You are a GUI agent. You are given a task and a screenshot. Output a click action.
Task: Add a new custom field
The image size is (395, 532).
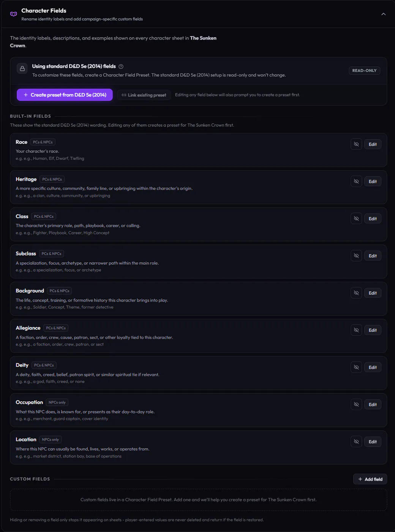(370, 479)
